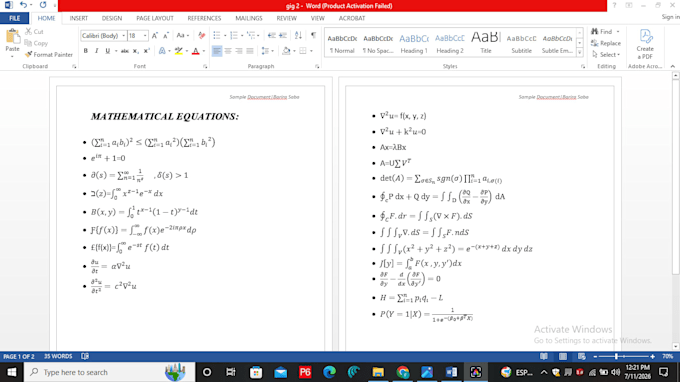Open File Explorer from taskbar

pyautogui.click(x=378, y=372)
